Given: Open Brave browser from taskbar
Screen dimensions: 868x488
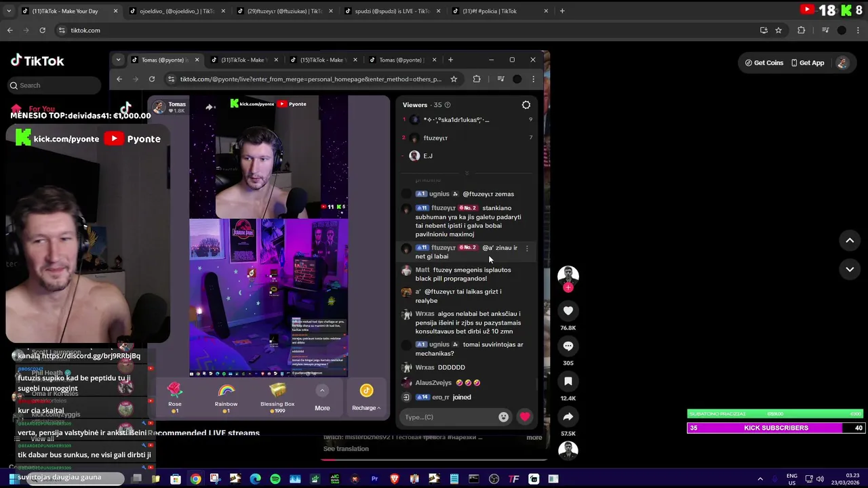Looking at the screenshot, I should click(395, 479).
